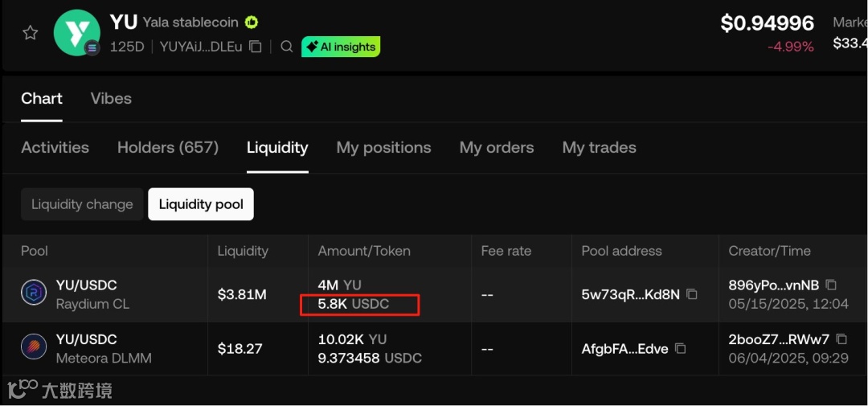The width and height of the screenshot is (868, 406).
Task: Go to My positions tab
Action: point(383,147)
